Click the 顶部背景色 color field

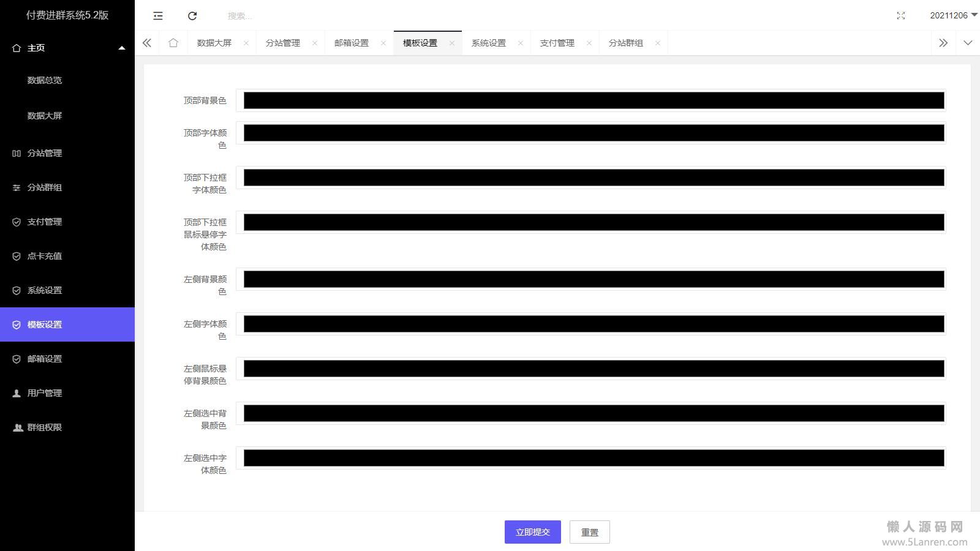tap(591, 100)
